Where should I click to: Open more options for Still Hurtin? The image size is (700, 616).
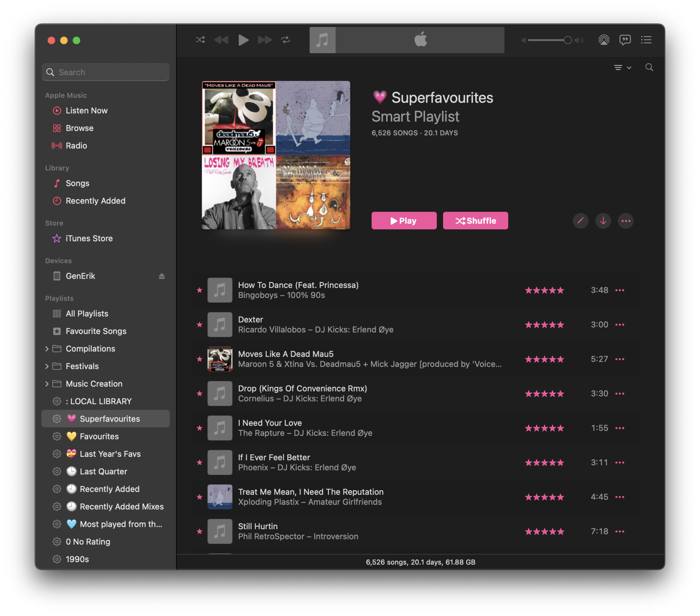tap(620, 532)
